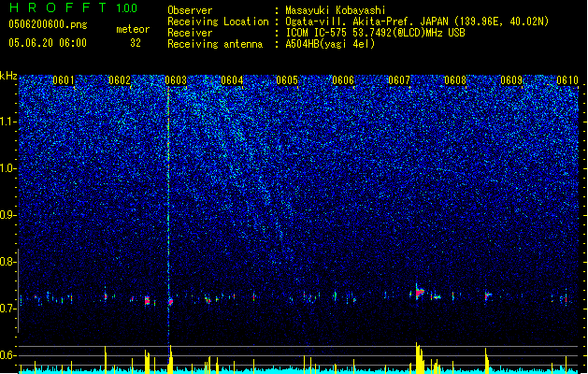Click the meteor echo at 0603 vertical line

click(170, 301)
